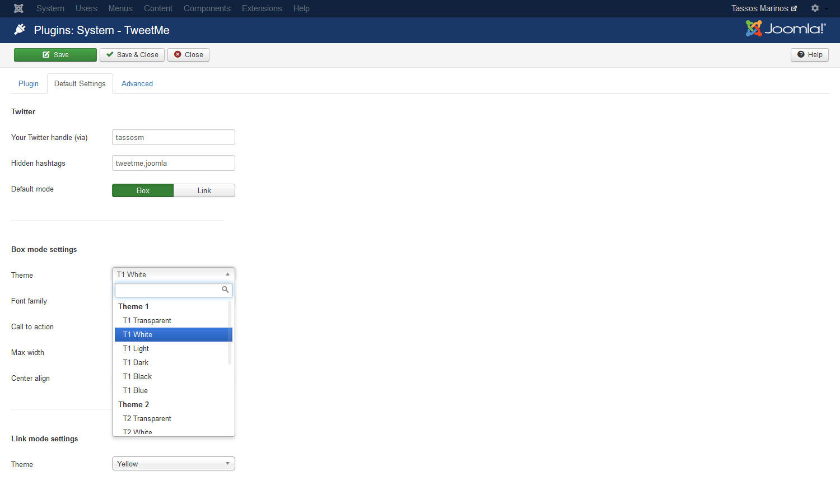Click the Theme 2 group heading
Screen dimensions: 840x504
pos(133,404)
